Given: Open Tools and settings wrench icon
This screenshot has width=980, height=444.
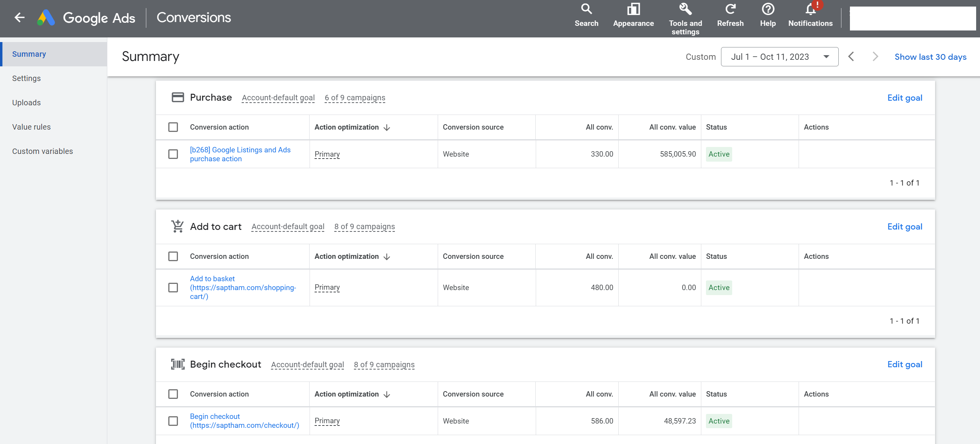Looking at the screenshot, I should pos(685,10).
